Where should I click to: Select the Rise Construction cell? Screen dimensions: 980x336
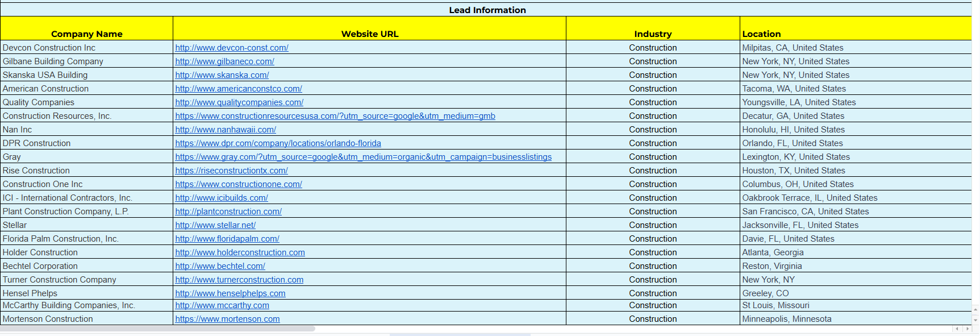click(86, 171)
